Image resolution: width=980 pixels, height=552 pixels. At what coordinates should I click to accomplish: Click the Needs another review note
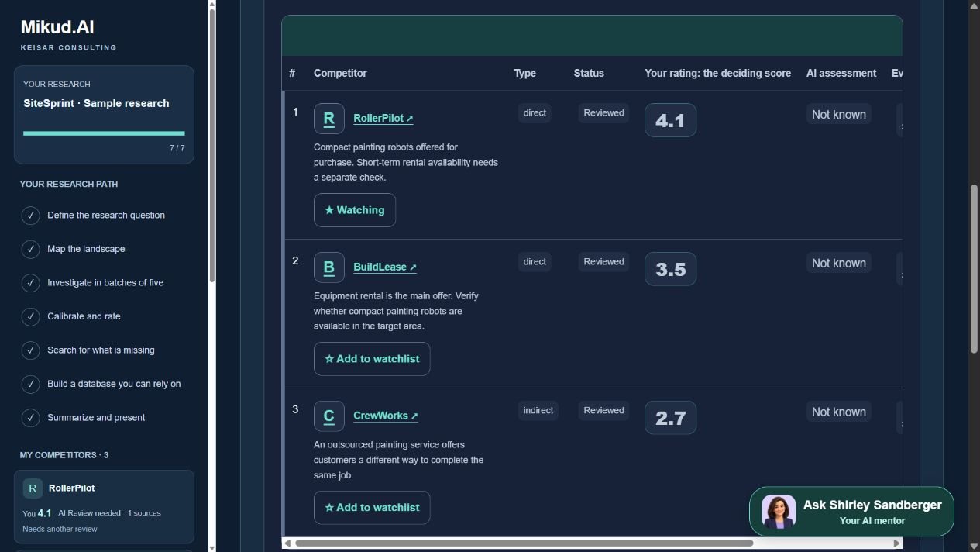[60, 529]
